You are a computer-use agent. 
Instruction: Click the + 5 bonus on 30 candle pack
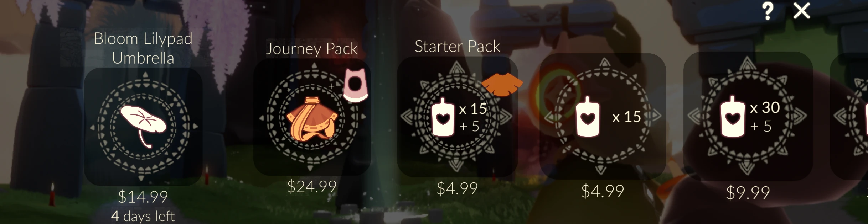[x=761, y=126]
